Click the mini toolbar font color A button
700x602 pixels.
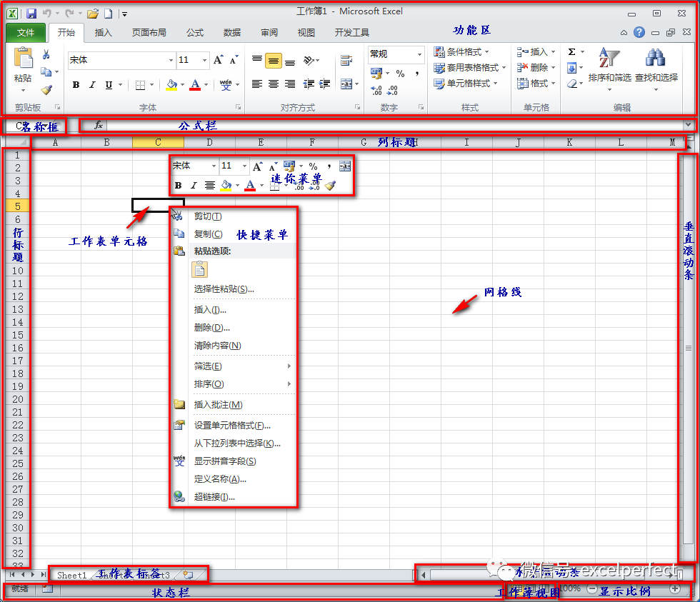coord(250,185)
